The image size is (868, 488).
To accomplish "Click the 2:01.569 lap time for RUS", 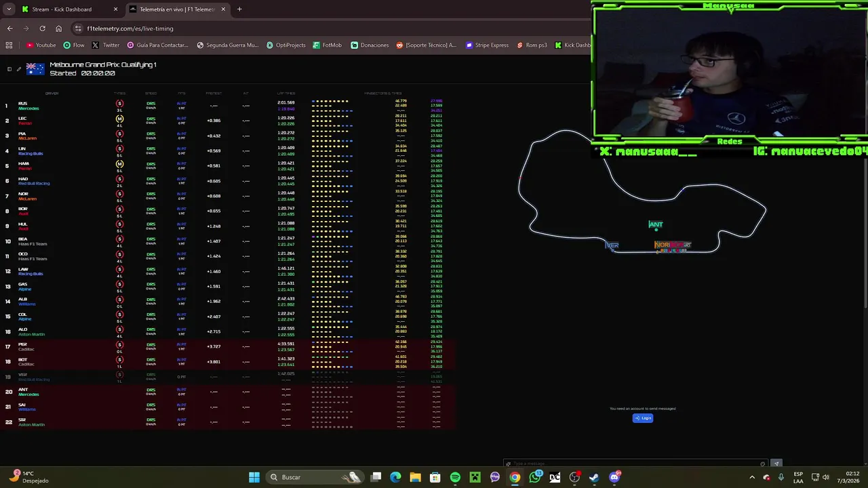I will [x=285, y=102].
